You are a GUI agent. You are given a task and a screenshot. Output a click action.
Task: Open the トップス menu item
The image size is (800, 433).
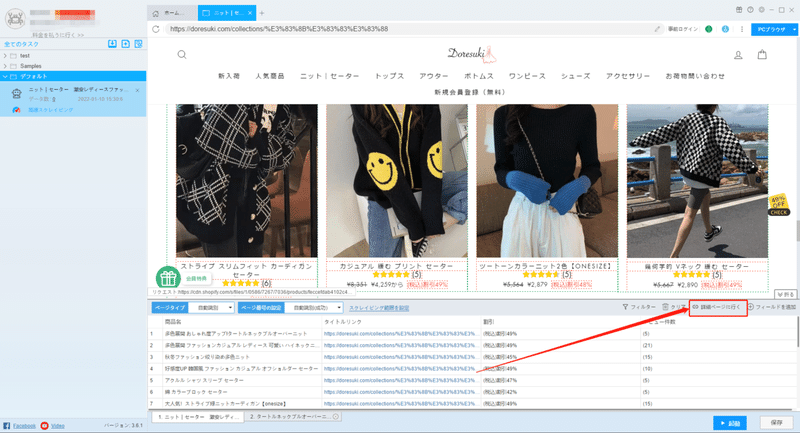pyautogui.click(x=389, y=76)
